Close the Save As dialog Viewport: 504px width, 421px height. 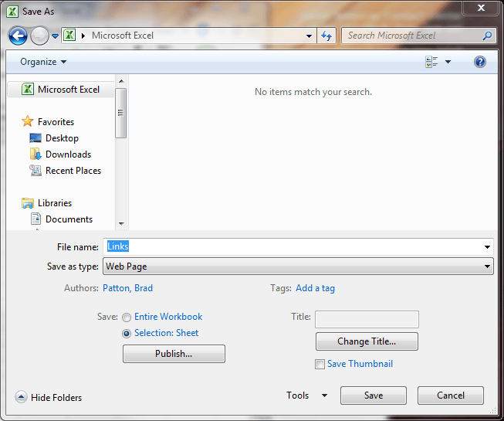[x=481, y=8]
